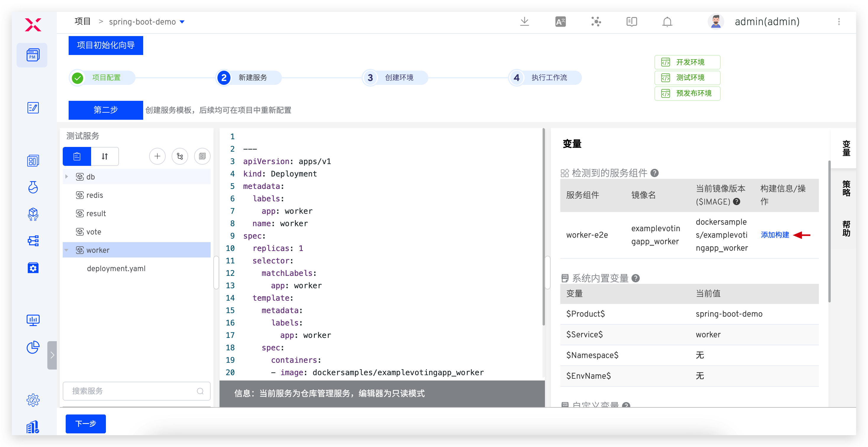Collapse the worker service tree node
Image resolution: width=868 pixels, height=447 pixels.
click(x=67, y=250)
